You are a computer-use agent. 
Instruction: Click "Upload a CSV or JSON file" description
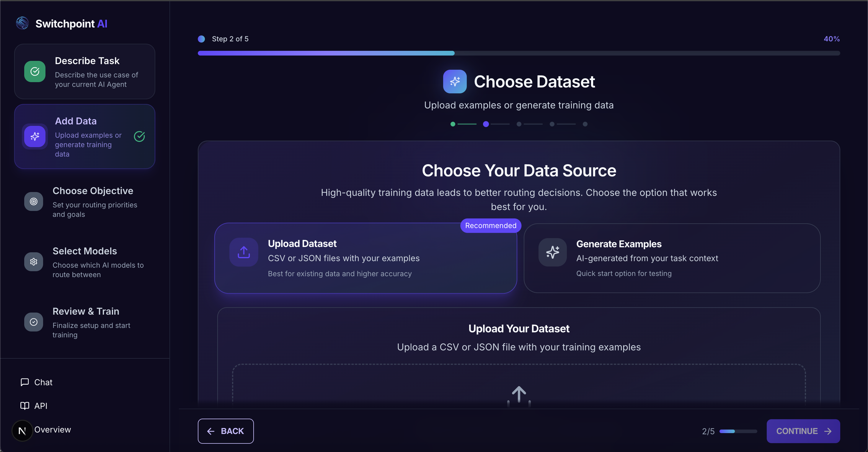tap(519, 347)
